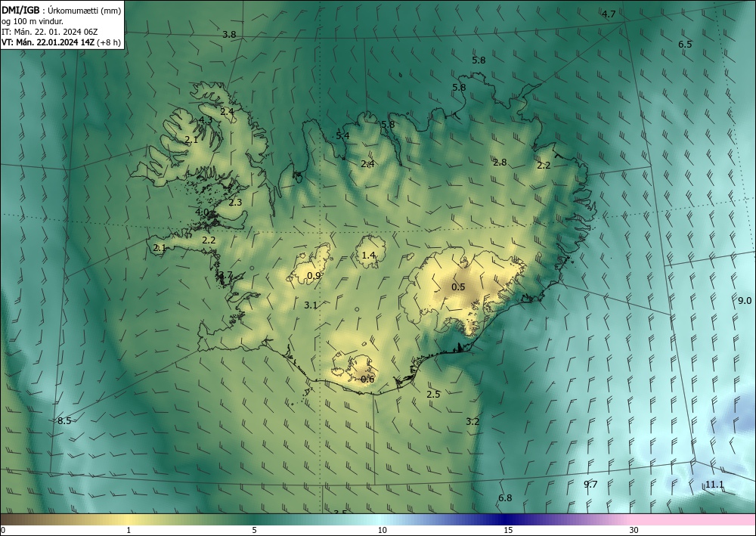Select the '30' tick on the color scale

pyautogui.click(x=634, y=530)
